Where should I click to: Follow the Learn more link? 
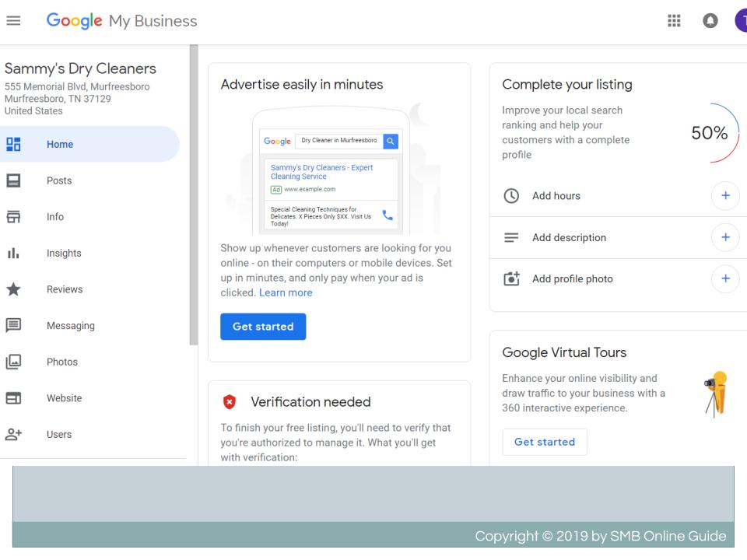pos(286,293)
